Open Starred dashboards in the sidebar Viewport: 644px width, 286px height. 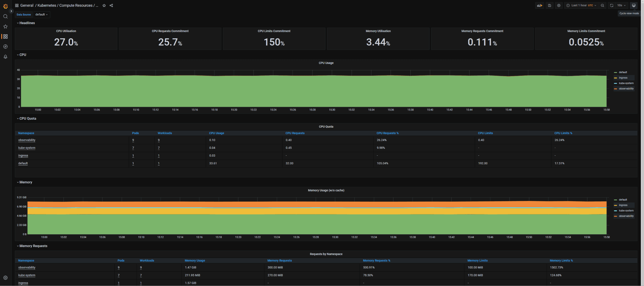tap(5, 26)
